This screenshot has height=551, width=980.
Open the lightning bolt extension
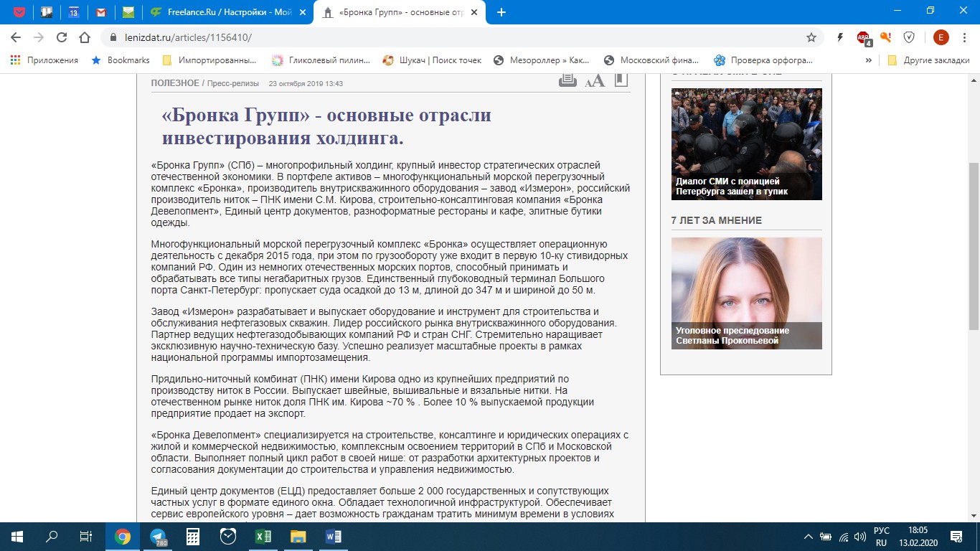pyautogui.click(x=840, y=37)
